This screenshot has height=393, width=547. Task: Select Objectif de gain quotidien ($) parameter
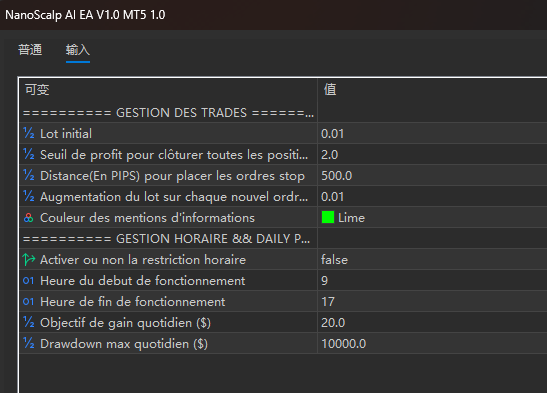(125, 323)
